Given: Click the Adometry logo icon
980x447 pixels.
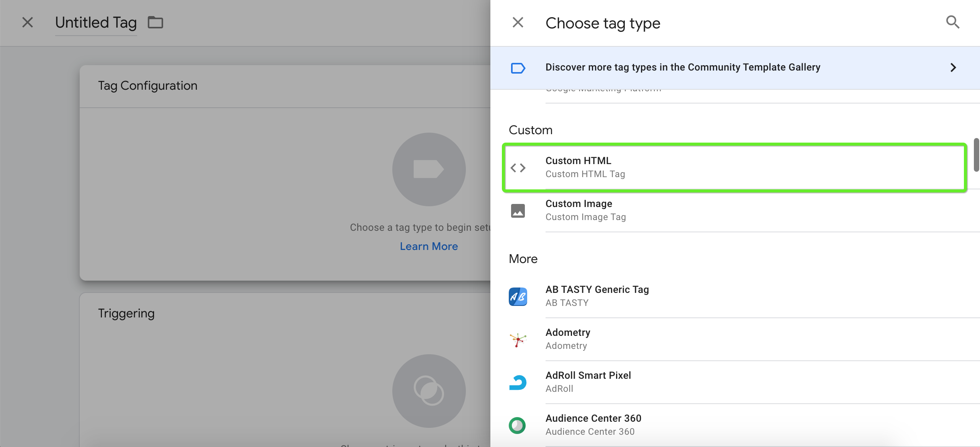Looking at the screenshot, I should tap(518, 339).
